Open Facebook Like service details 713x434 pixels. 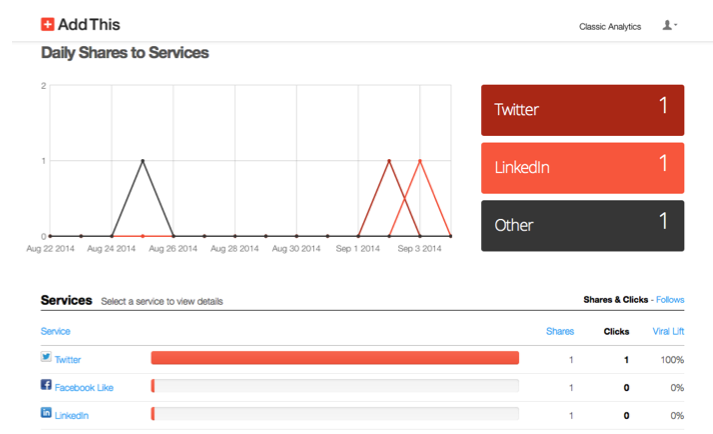[x=84, y=388]
